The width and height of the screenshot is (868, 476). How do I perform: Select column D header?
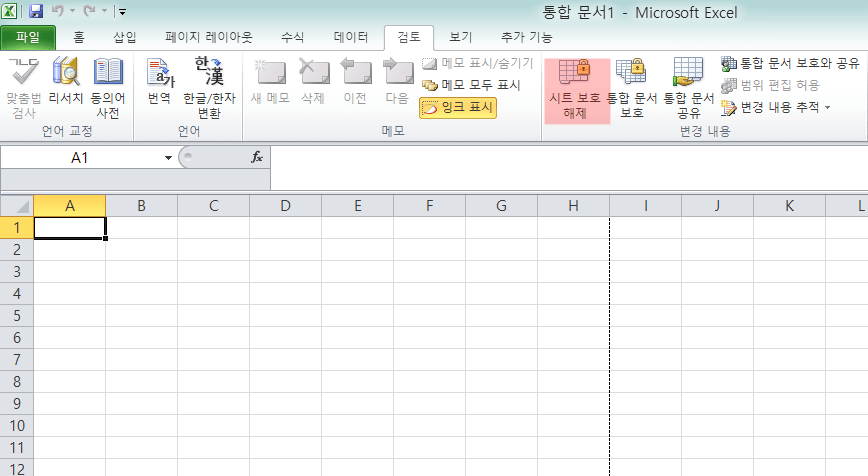coord(286,206)
